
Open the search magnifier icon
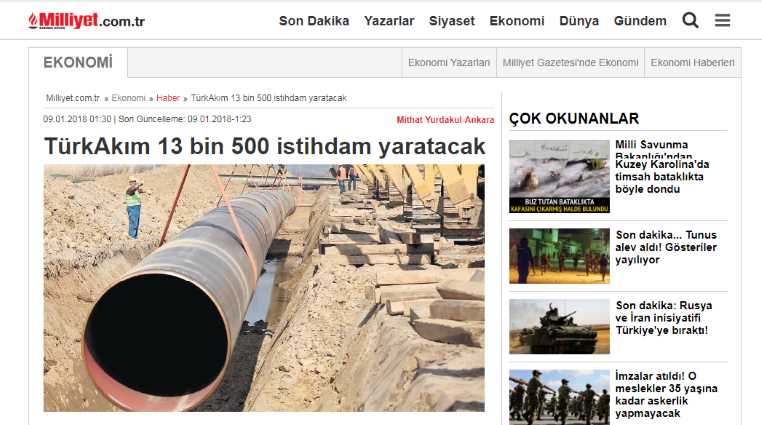pyautogui.click(x=690, y=20)
